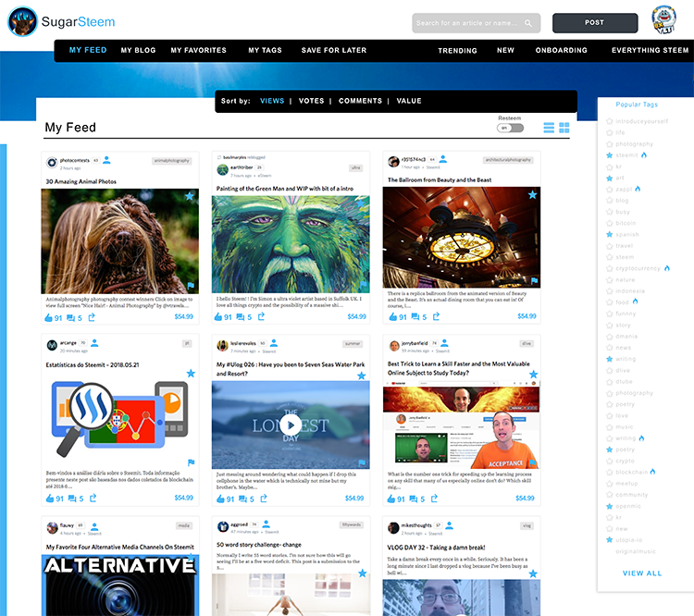This screenshot has width=694, height=616.
Task: Open MY TAGS
Action: [265, 51]
